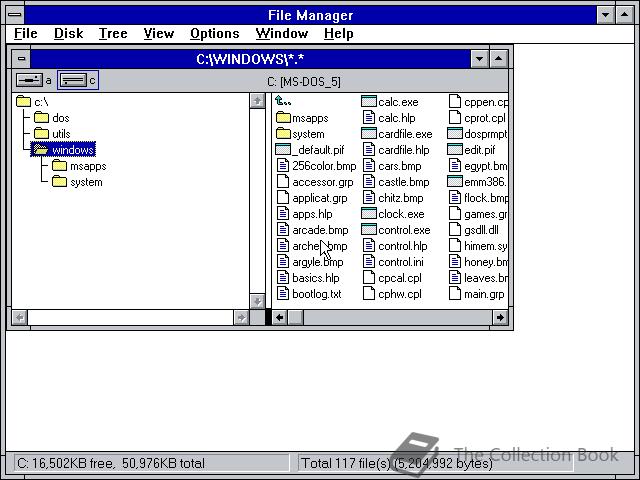Maximize the C:\WINDOWS child window

(x=498, y=59)
